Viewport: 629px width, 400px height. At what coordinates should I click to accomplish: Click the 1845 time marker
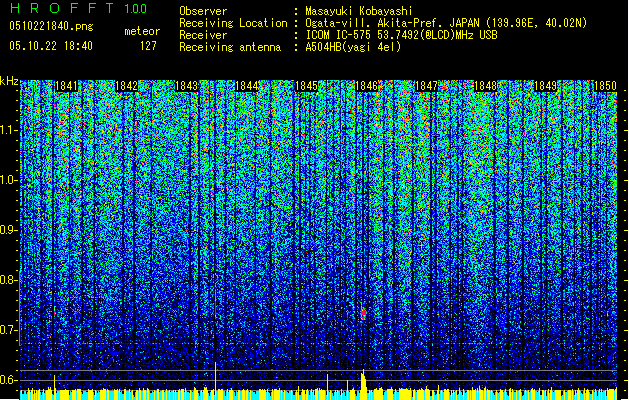pos(306,86)
